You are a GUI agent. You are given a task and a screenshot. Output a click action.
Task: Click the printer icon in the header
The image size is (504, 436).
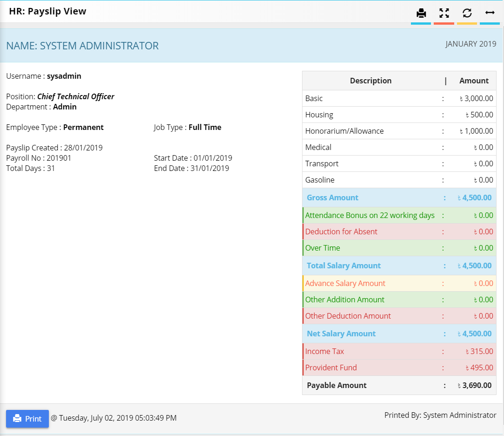coord(421,13)
